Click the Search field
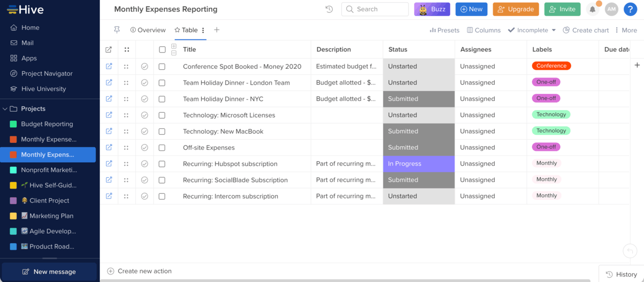Viewport: 644px width, 282px height. coord(375,9)
